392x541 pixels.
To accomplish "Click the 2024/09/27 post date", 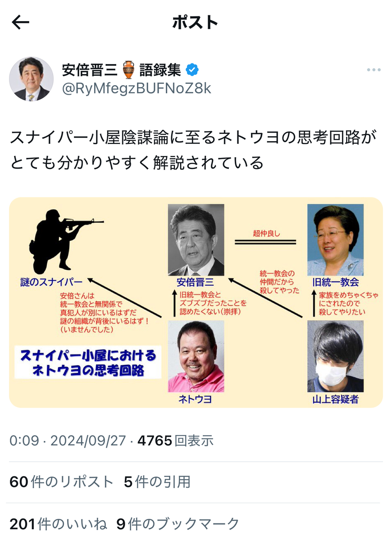I will tap(88, 440).
